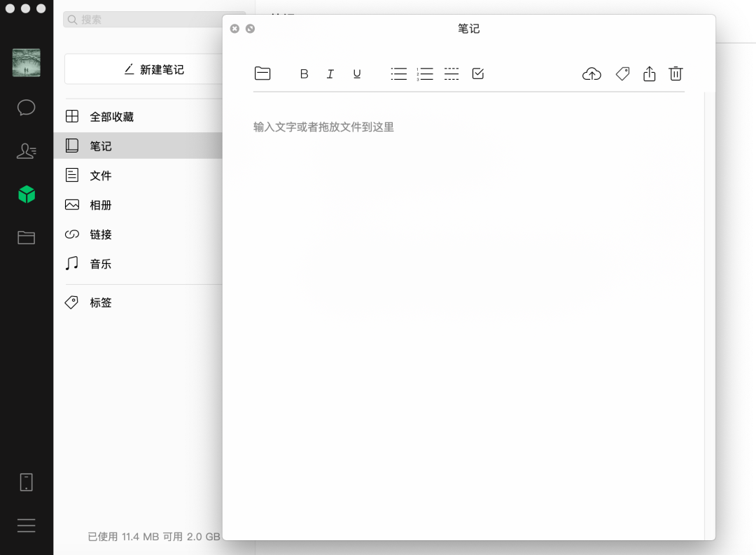This screenshot has width=756, height=555.
Task: Toggle bold formatting in note toolbar
Action: 304,73
